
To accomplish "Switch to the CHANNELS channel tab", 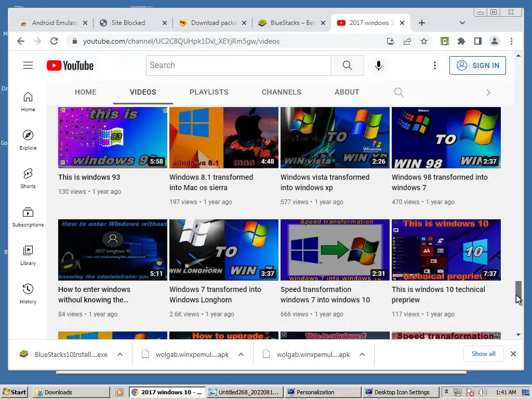I will pos(281,92).
